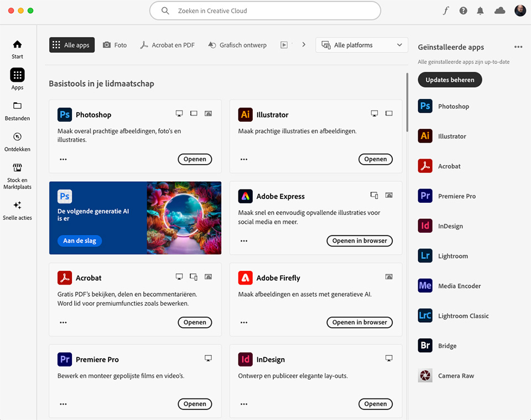Open the Alle platforms dropdown
Image resolution: width=531 pixels, height=420 pixels.
click(362, 45)
